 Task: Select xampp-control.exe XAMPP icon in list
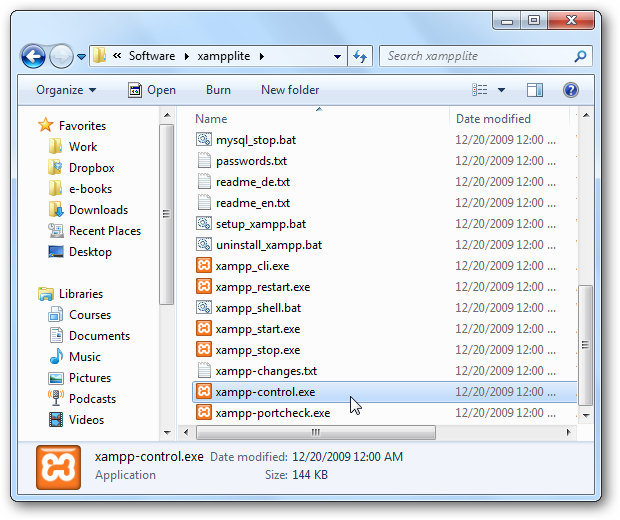[x=204, y=391]
